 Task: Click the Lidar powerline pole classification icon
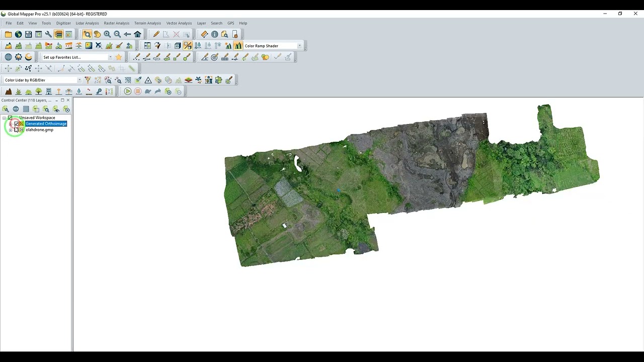click(58, 92)
